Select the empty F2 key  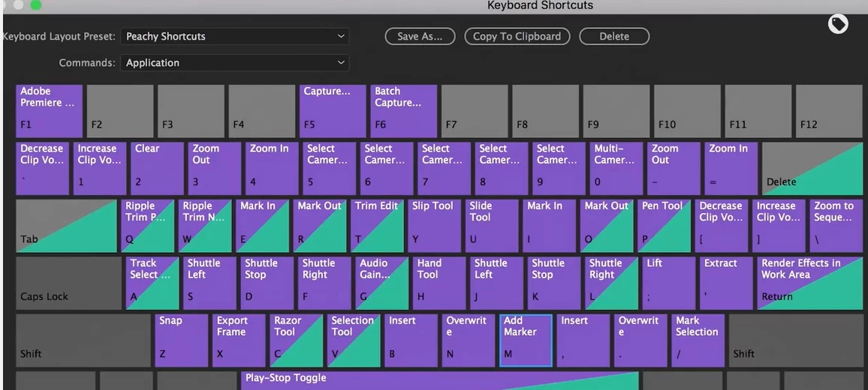click(x=120, y=111)
